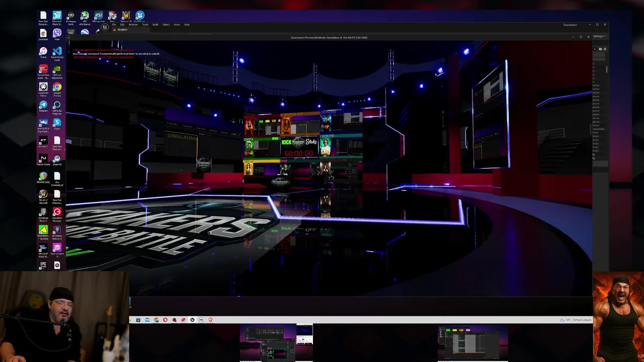Launch Viber from the desktop

click(x=57, y=35)
